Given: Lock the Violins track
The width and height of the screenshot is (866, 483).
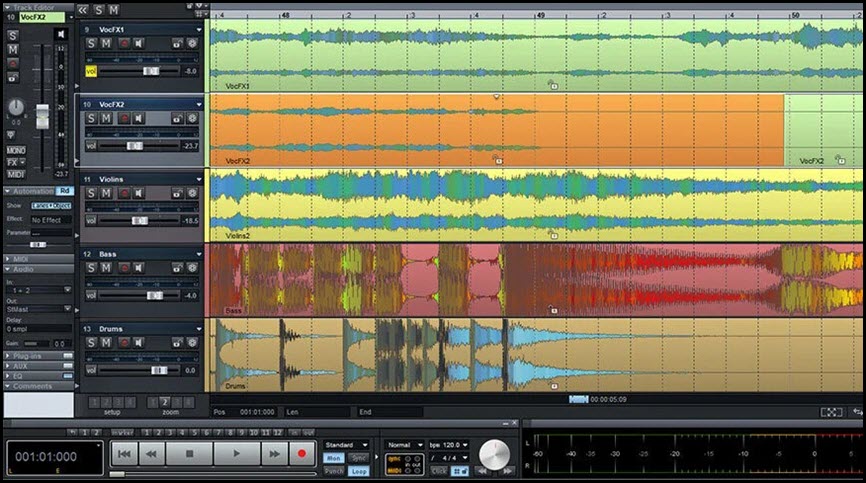Looking at the screenshot, I should pos(177,193).
